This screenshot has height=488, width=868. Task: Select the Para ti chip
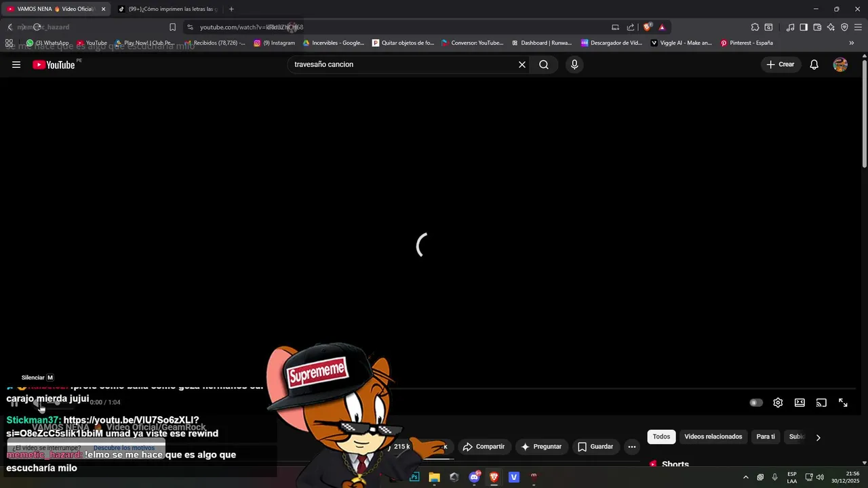tap(766, 436)
